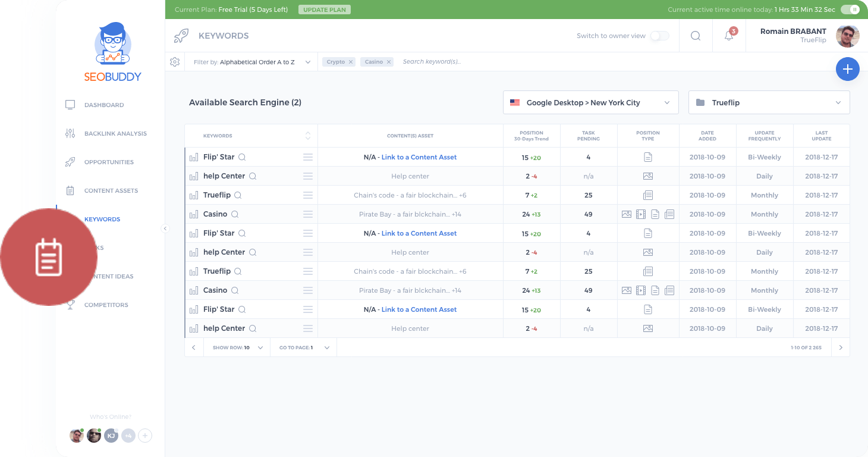This screenshot has height=457, width=868.
Task: Open the Dashboard menu item
Action: tap(104, 105)
